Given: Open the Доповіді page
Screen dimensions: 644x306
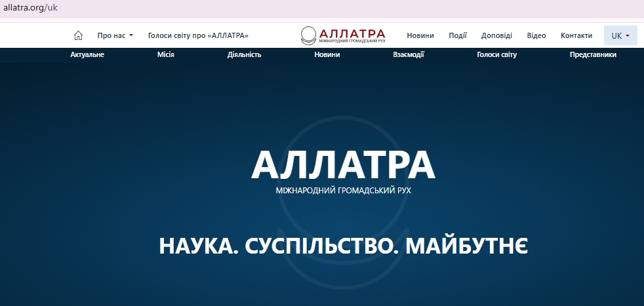Looking at the screenshot, I should tap(496, 35).
